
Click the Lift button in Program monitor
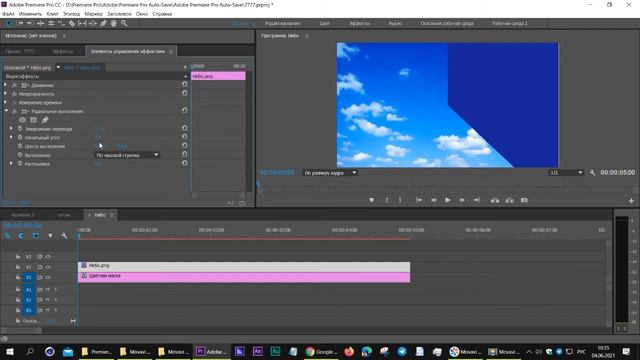click(495, 200)
